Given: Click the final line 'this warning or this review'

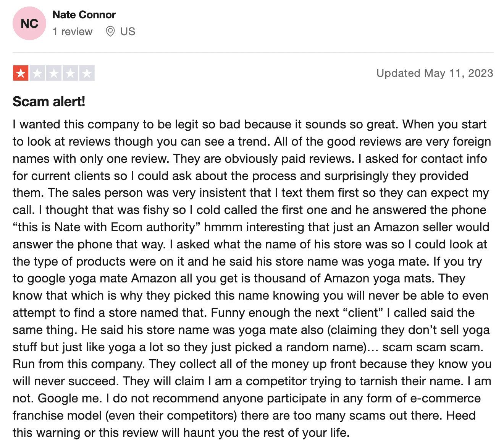Looking at the screenshot, I should coord(181,433).
